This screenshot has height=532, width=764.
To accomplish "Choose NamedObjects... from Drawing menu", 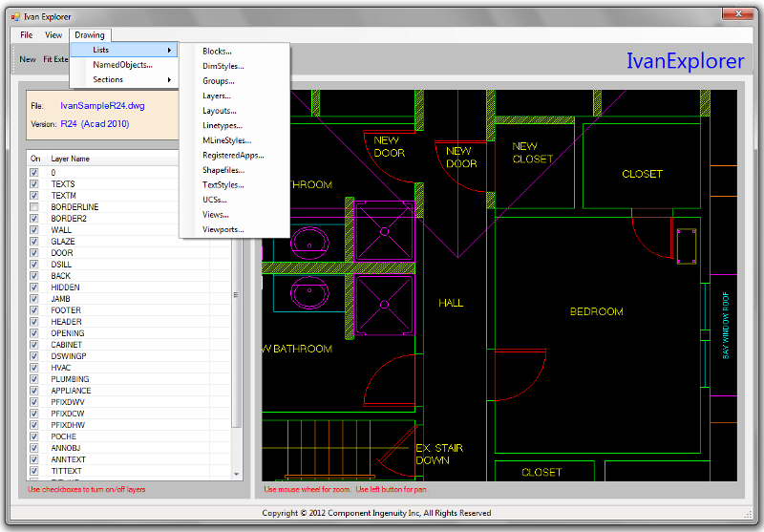I will coord(124,65).
